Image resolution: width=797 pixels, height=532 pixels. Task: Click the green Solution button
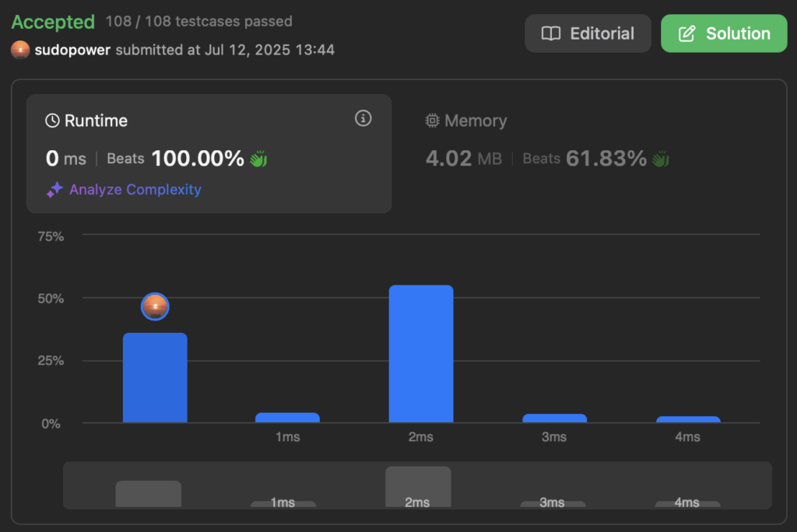[724, 33]
